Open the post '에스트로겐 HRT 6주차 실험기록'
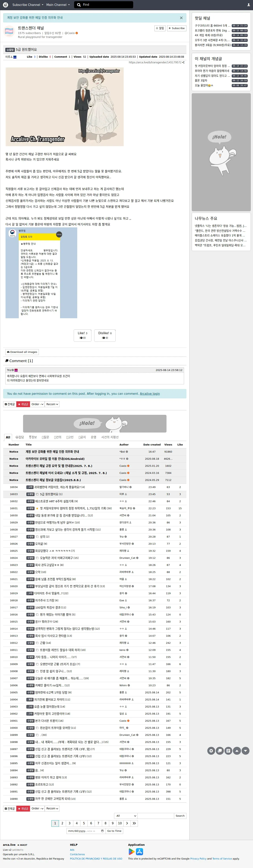 point(54,501)
